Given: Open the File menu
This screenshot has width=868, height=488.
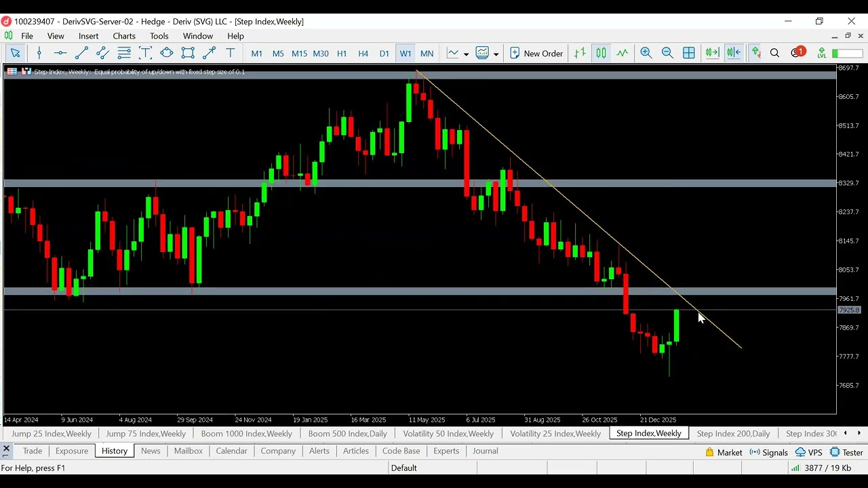Looking at the screenshot, I should tap(27, 36).
